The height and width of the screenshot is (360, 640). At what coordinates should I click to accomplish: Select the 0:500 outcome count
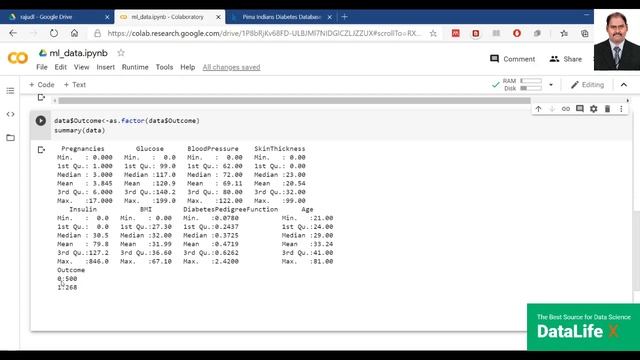67,279
